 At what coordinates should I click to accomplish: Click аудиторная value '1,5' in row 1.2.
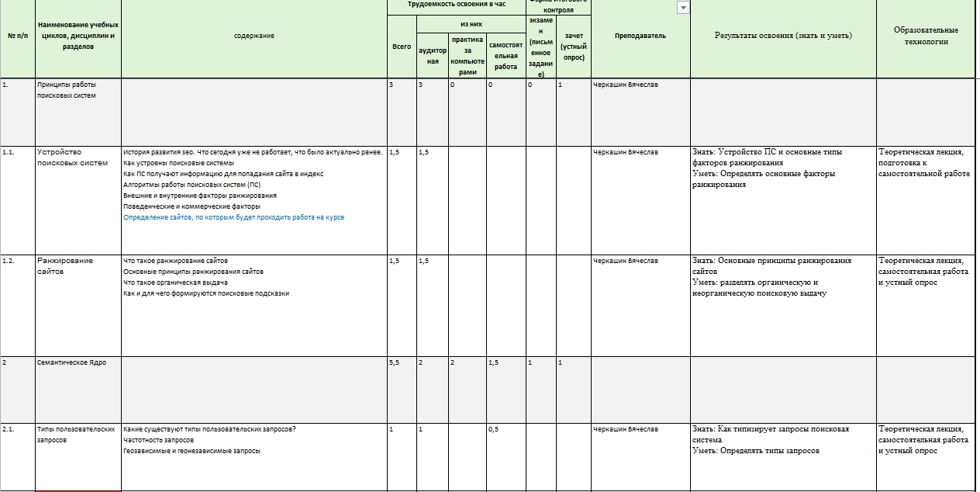click(x=433, y=305)
